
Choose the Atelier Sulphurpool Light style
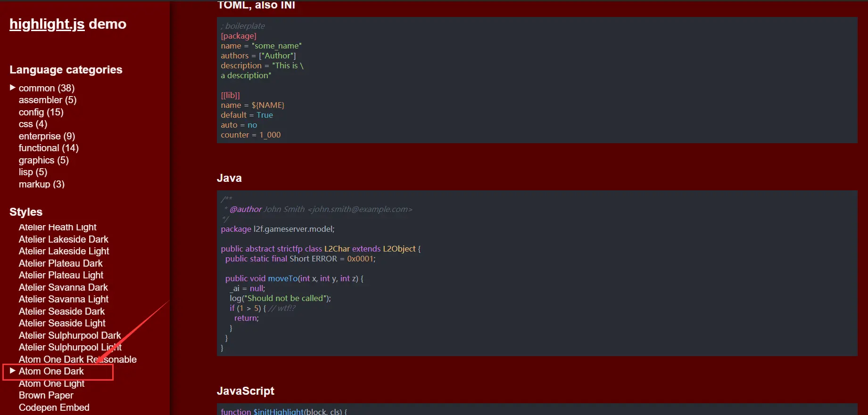pyautogui.click(x=70, y=347)
